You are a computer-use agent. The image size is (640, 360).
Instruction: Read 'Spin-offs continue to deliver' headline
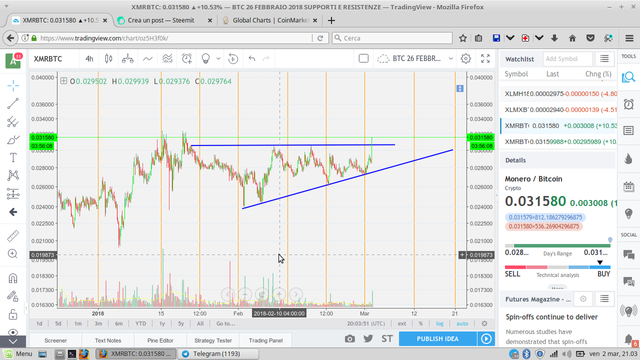[x=551, y=317]
